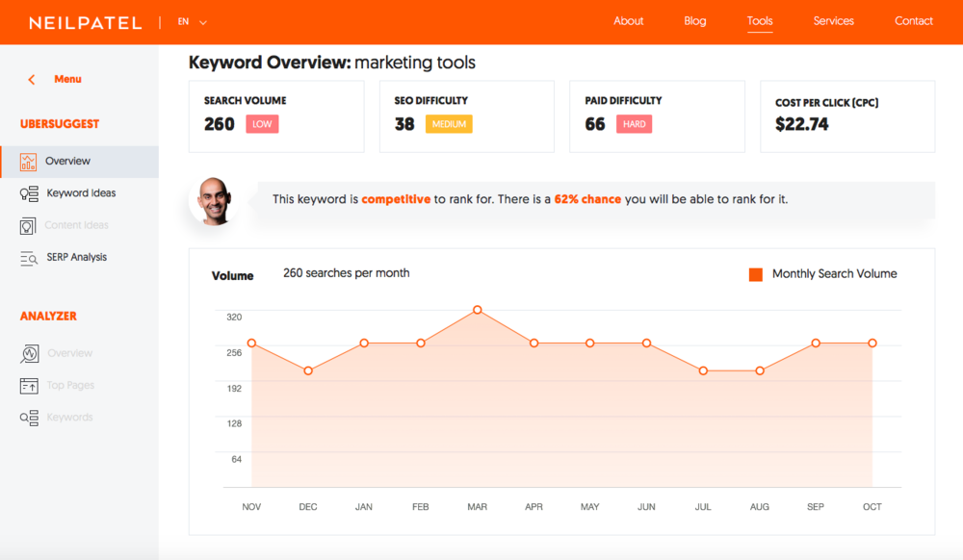Click the Keyword Ideas lightbulb icon

(x=29, y=193)
